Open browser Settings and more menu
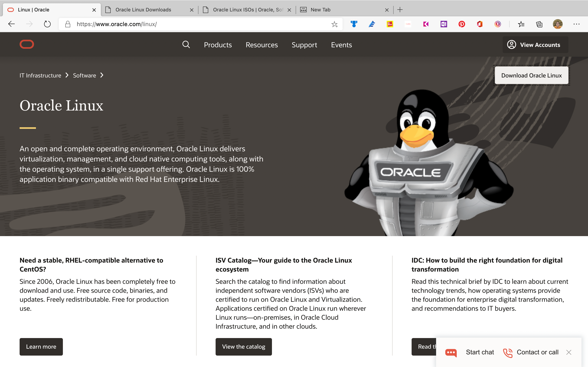 coord(576,24)
